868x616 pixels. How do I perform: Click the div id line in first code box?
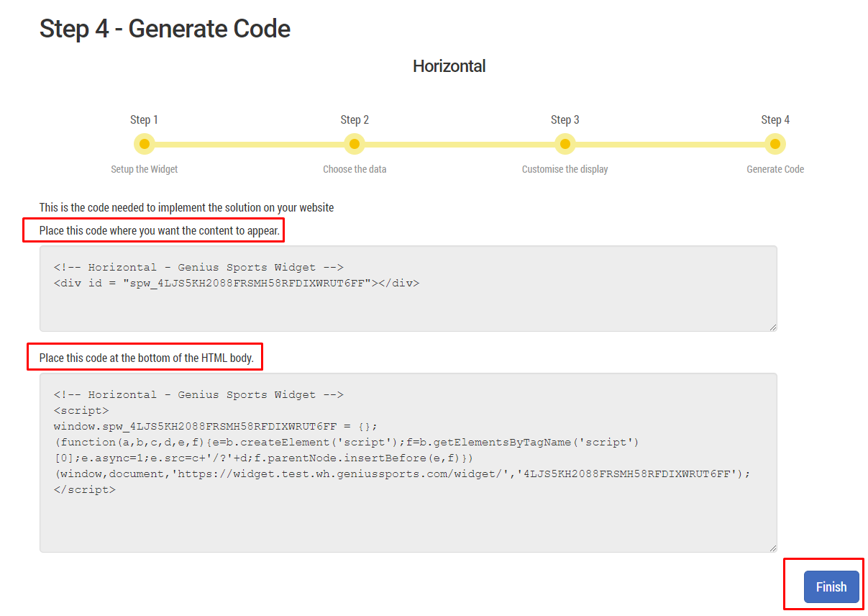coord(237,283)
